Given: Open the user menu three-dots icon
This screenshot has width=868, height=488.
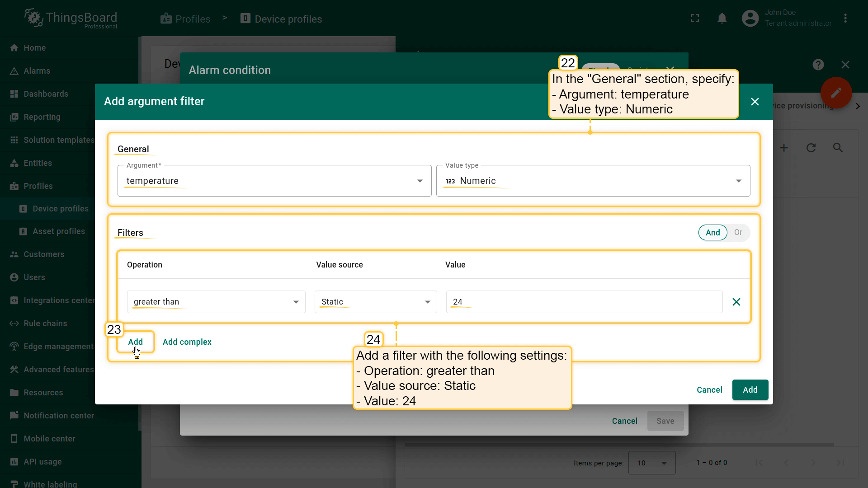Looking at the screenshot, I should coord(845,19).
